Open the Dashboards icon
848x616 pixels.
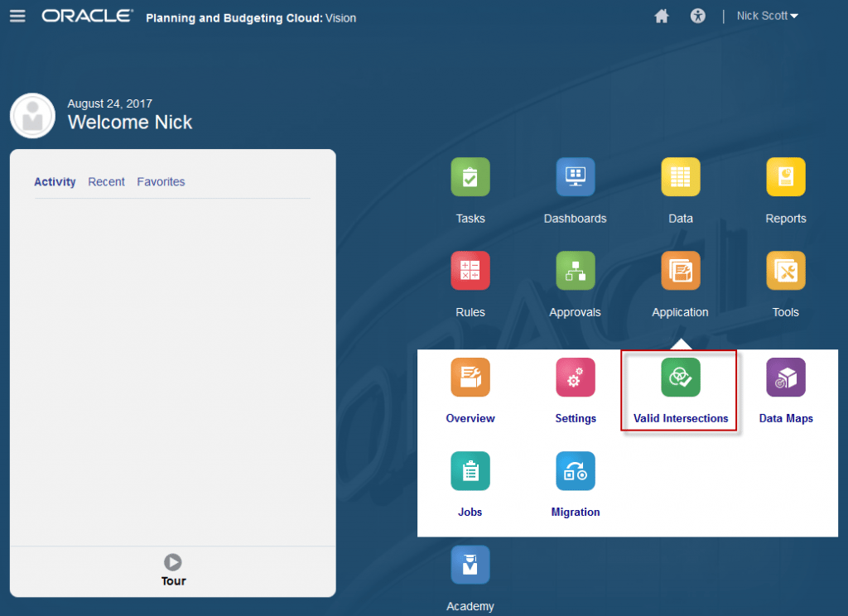[x=576, y=177]
